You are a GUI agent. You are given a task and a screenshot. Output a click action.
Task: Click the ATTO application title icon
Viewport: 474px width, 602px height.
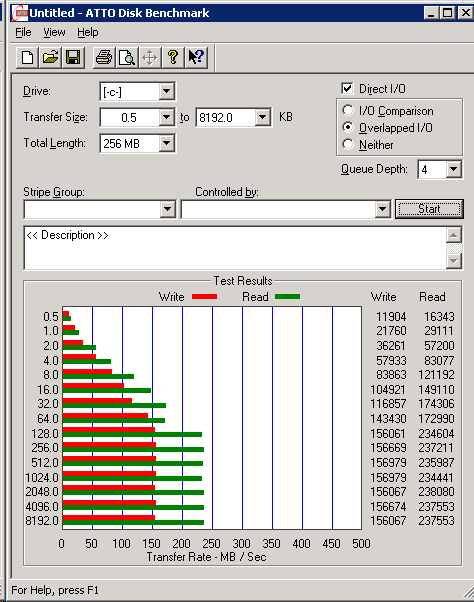coord(20,13)
